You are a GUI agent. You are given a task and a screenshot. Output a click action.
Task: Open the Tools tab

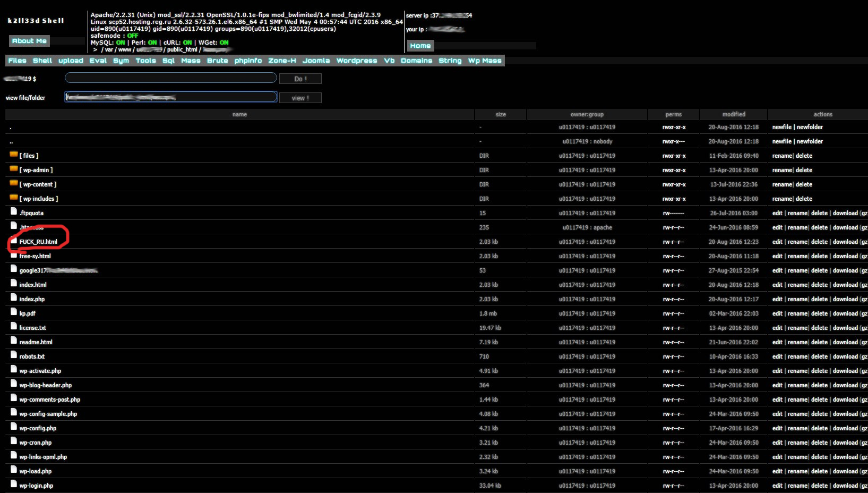(146, 61)
